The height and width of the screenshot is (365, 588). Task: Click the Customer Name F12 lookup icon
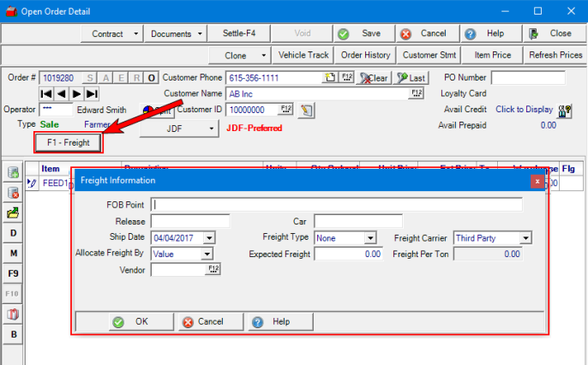coord(417,93)
